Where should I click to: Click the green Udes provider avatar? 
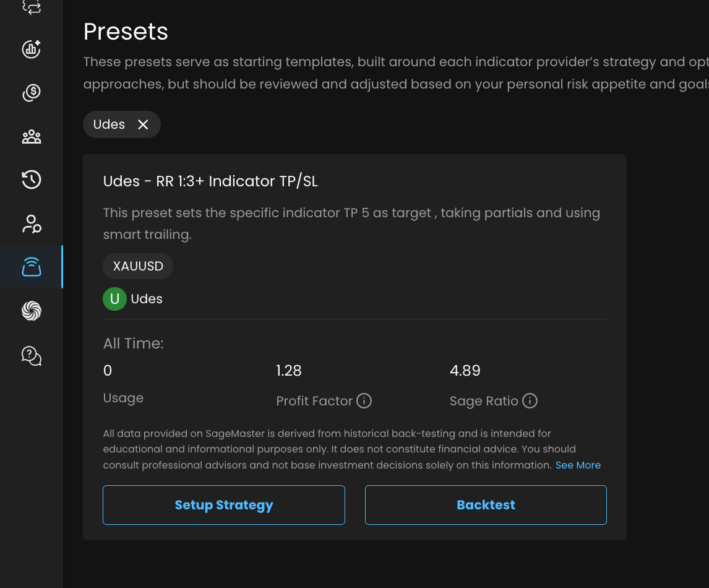tap(114, 299)
